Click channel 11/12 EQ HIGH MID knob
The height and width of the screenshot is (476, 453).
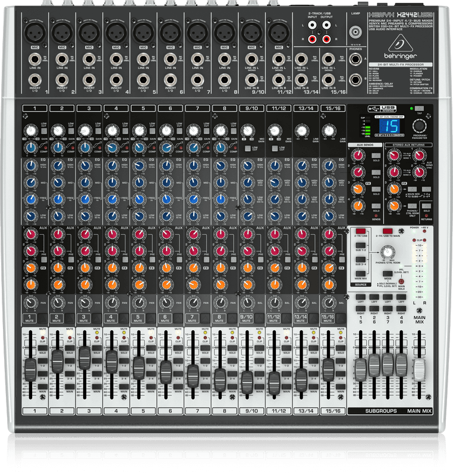click(275, 183)
